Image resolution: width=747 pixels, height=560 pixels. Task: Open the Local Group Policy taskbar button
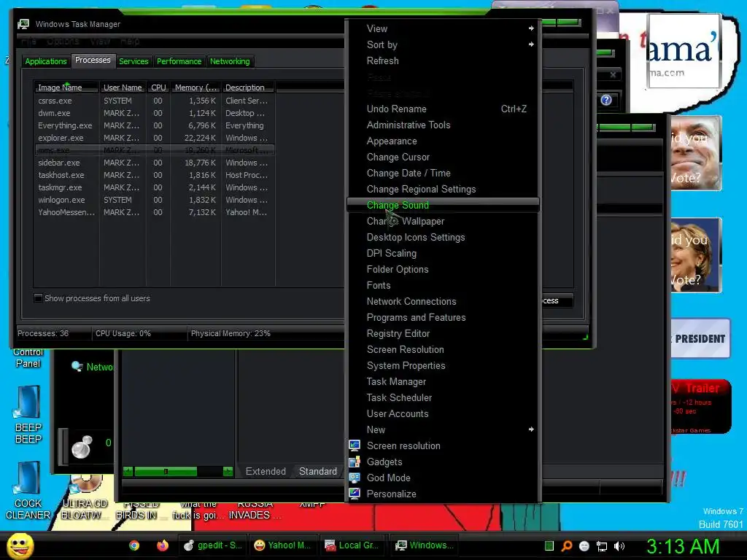click(x=352, y=545)
